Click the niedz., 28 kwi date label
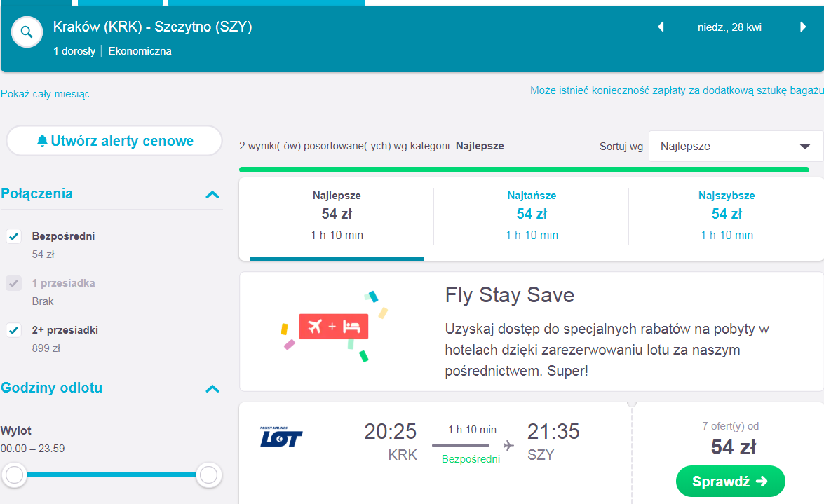The image size is (824, 504). [729, 27]
